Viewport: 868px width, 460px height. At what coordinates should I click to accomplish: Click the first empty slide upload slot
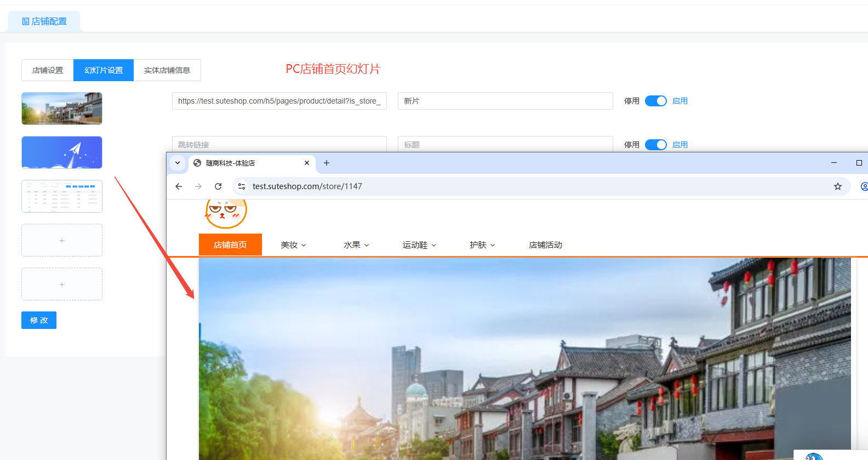tap(62, 240)
